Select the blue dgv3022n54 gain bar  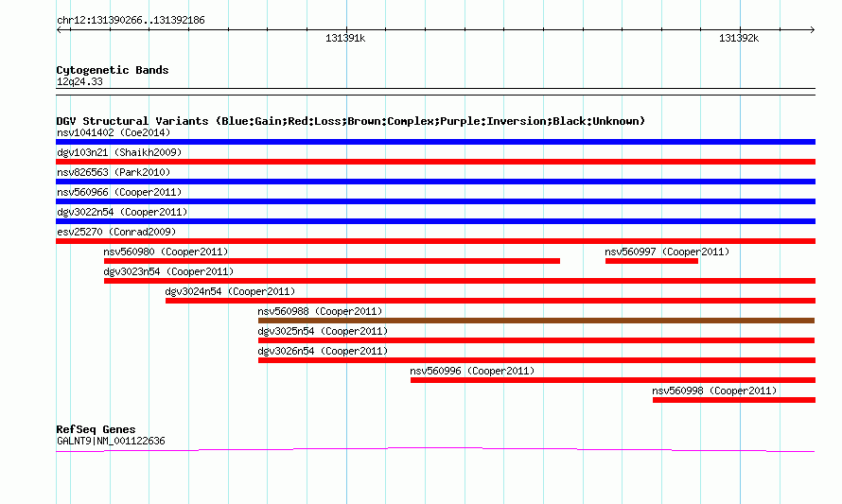tap(435, 221)
